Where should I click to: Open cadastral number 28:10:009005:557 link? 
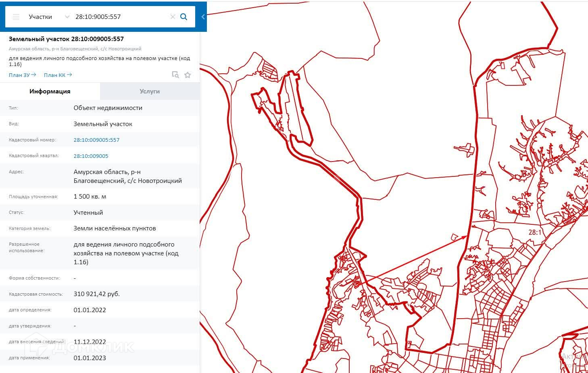point(96,140)
